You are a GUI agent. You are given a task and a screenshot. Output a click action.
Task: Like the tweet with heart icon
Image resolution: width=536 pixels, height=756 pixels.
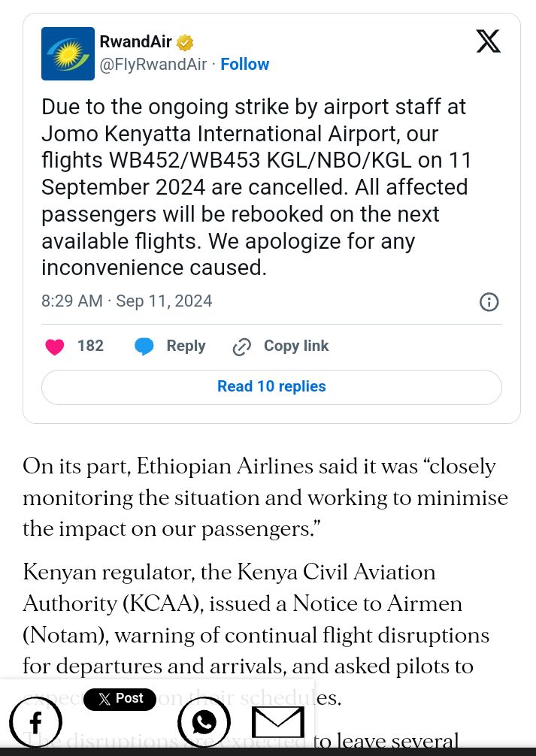(x=55, y=346)
